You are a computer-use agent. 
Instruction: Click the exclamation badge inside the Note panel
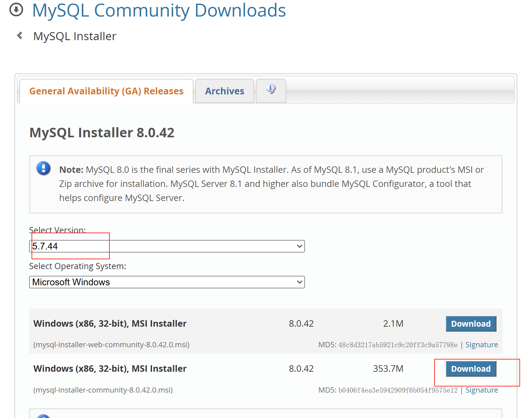pos(43,169)
